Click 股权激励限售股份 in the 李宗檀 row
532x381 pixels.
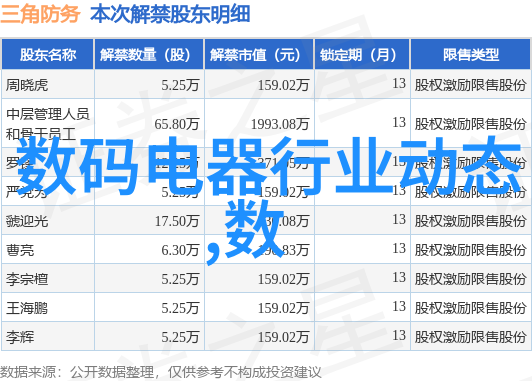[x=470, y=279]
